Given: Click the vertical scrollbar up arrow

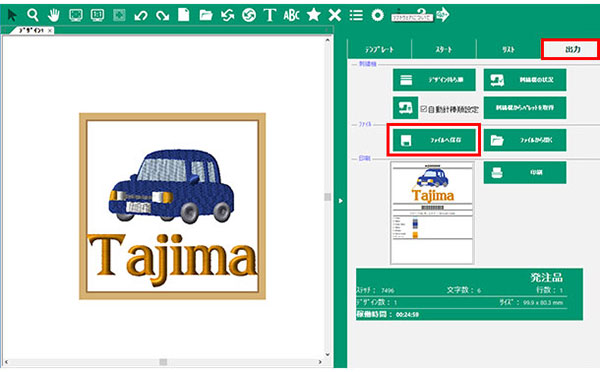Looking at the screenshot, I should [x=328, y=40].
